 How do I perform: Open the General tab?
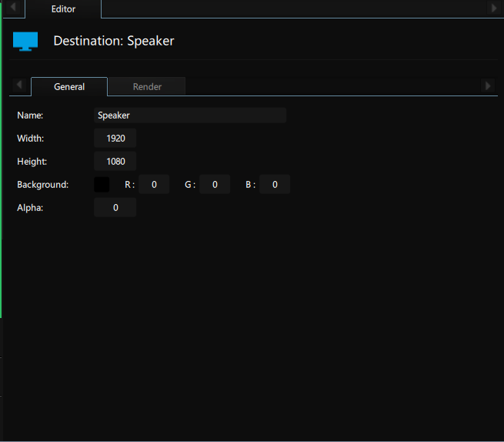(69, 86)
